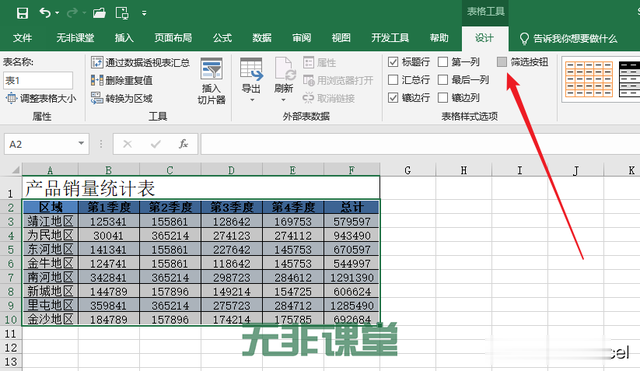Screen dimensions: 640x371
Task: Click the print preview icon in quick access toolbar
Action: pos(122,13)
